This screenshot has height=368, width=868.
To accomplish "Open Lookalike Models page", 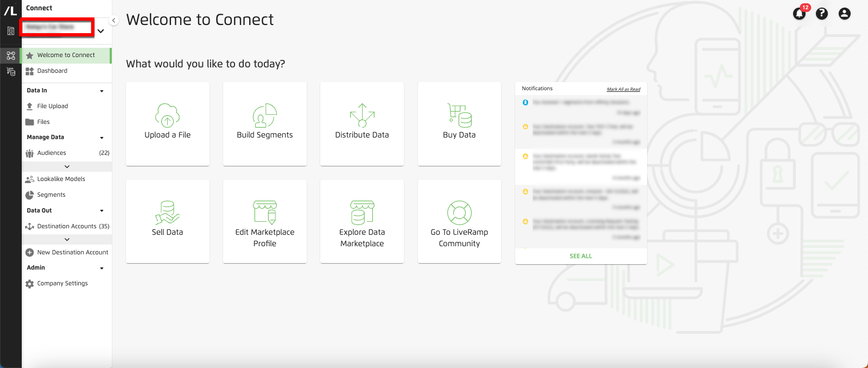I will [61, 179].
